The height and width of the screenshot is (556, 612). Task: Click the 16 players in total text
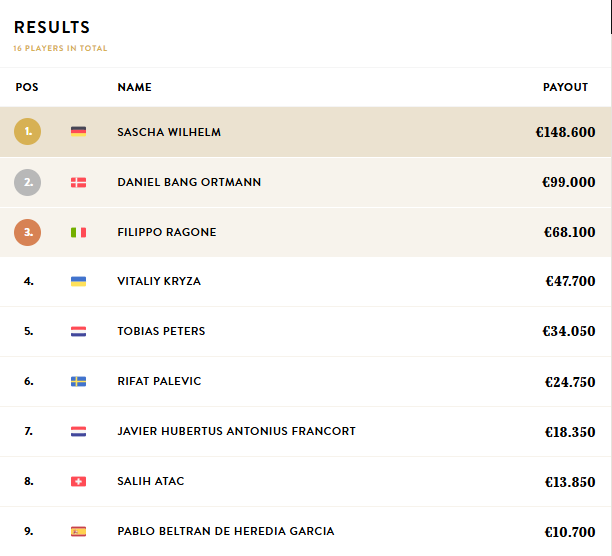[x=60, y=48]
